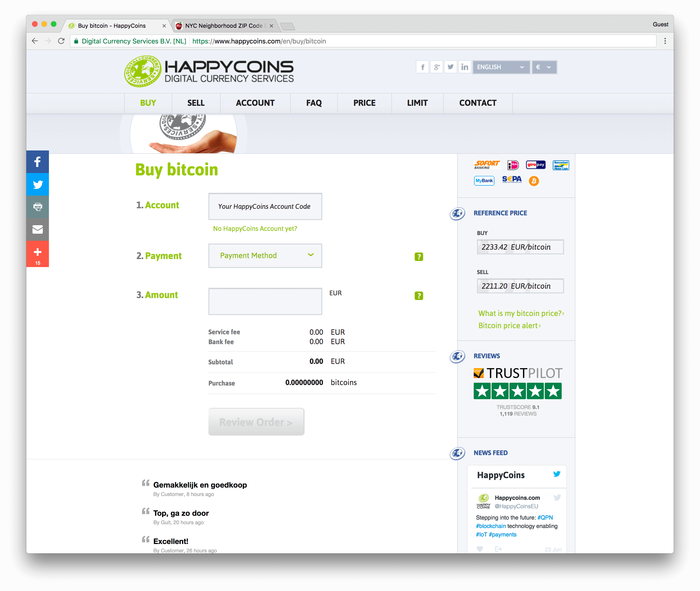Click the Google Plus header icon
This screenshot has height=591, width=700.
click(x=437, y=67)
